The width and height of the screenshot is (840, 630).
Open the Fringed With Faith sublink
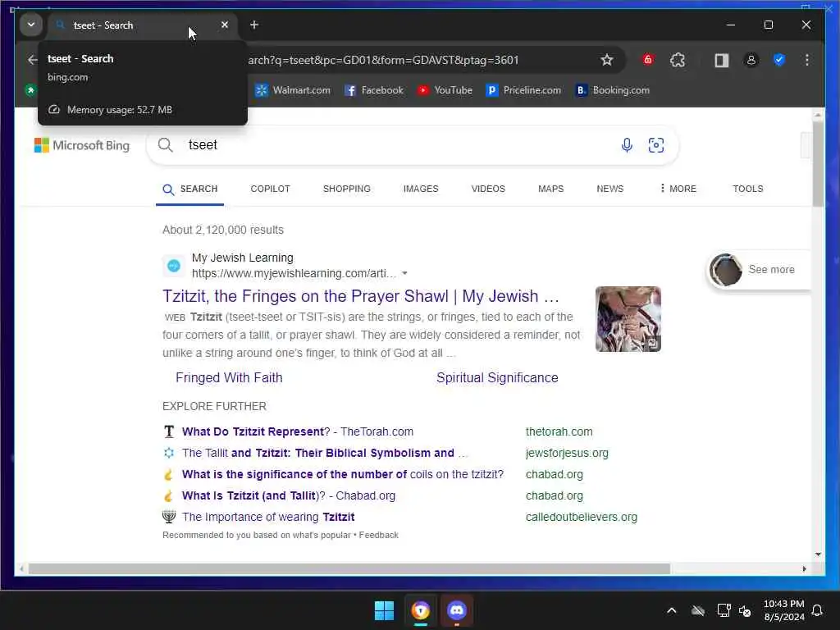(x=229, y=377)
